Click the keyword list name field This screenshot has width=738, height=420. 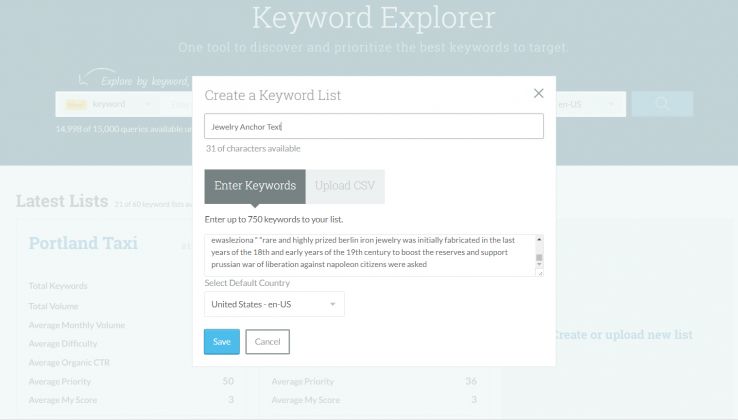tap(374, 126)
